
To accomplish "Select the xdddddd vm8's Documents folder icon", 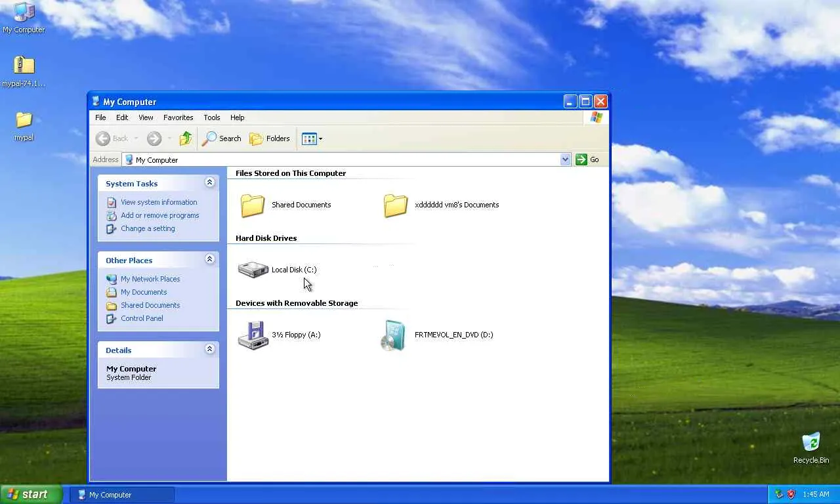I will pyautogui.click(x=396, y=205).
